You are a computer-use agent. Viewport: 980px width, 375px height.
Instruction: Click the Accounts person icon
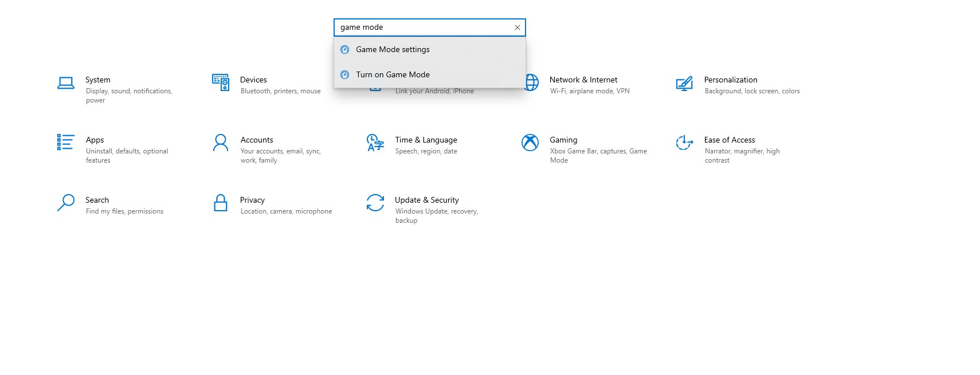[x=221, y=143]
